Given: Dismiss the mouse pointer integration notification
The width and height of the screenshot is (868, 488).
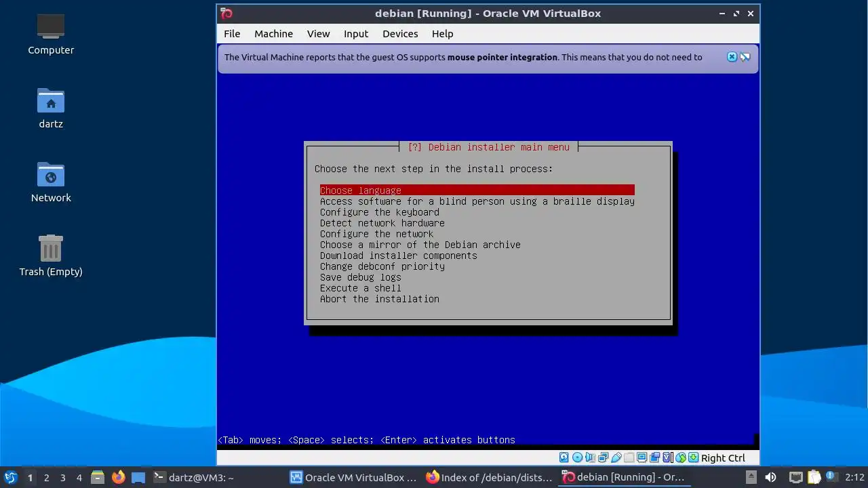Looking at the screenshot, I should point(732,57).
